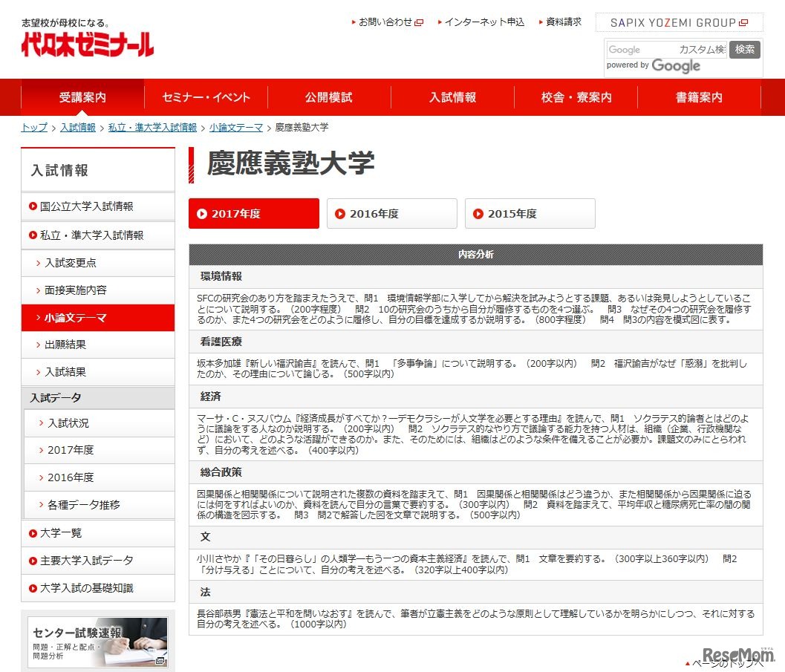
Task: Open 入試情報 in the red navigation bar
Action: click(452, 97)
